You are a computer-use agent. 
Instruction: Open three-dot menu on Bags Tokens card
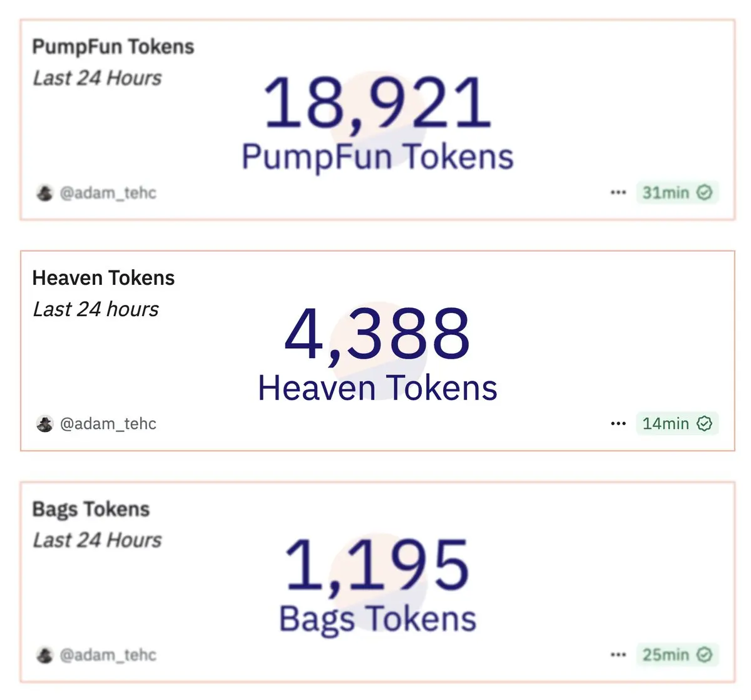click(x=618, y=654)
